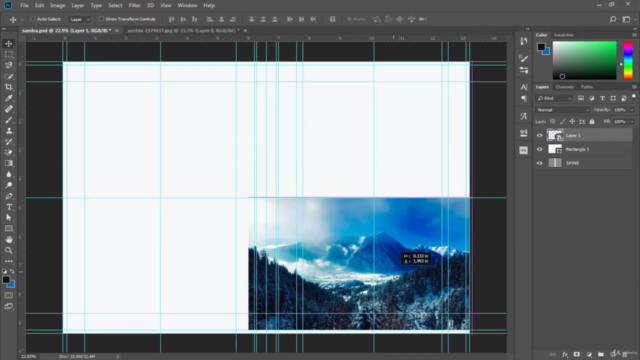Toggle lock transparent pixels
This screenshot has height=360, width=640.
point(553,122)
